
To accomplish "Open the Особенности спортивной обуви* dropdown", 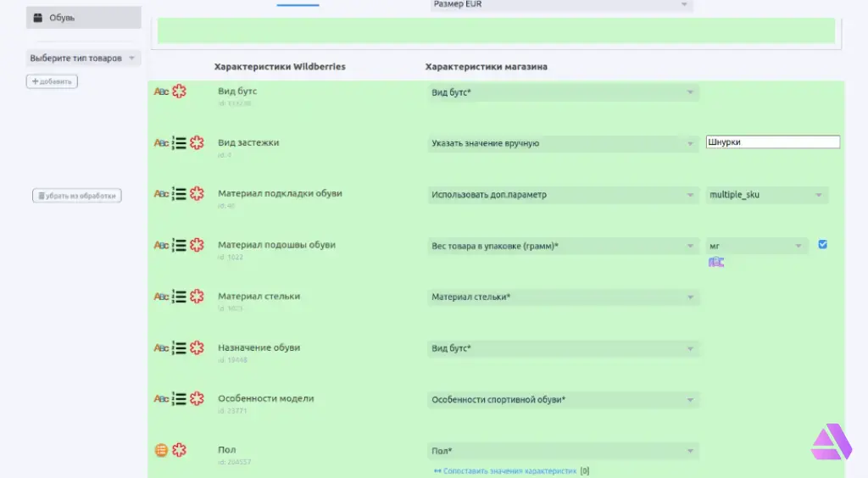I will [563, 400].
